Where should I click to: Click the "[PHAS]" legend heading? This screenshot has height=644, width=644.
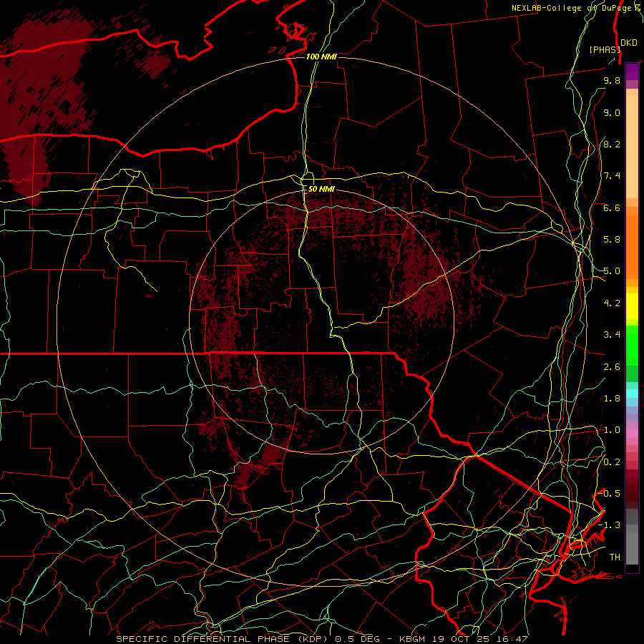pos(605,49)
